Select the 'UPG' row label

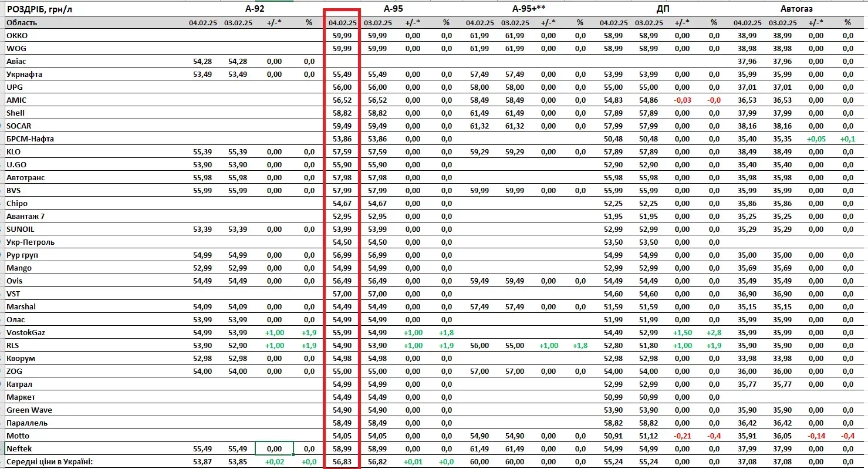click(x=15, y=87)
